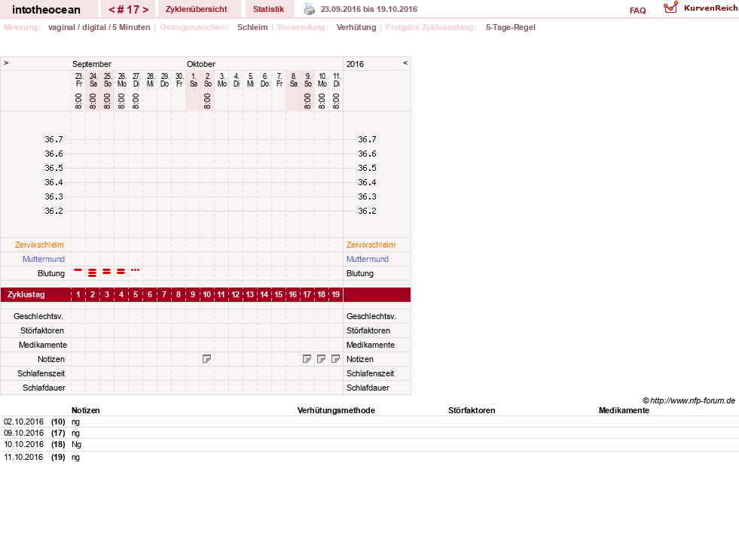The height and width of the screenshot is (560, 739).
Task: Click the right Muttermund label
Action: 368,259
